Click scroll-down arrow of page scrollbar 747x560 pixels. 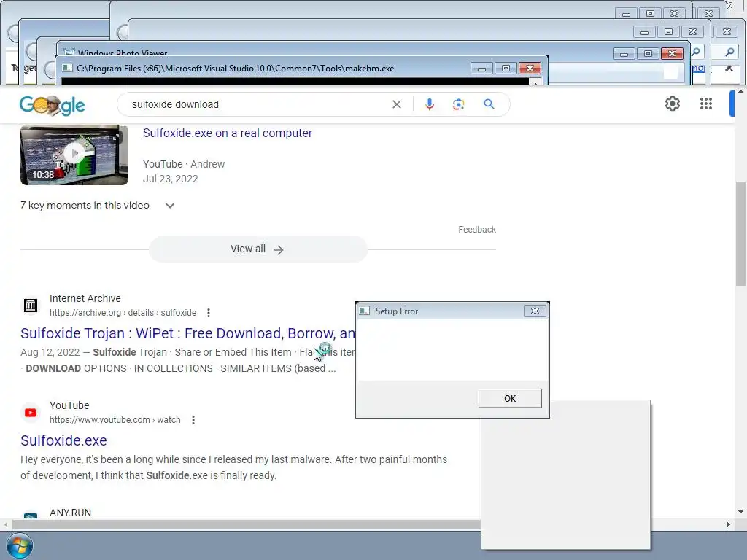pyautogui.click(x=740, y=512)
